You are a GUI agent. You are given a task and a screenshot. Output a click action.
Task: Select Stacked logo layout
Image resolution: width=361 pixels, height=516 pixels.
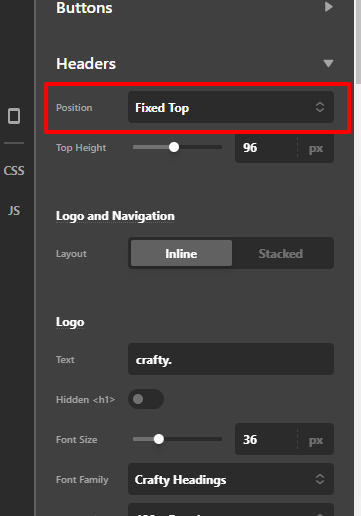coord(281,253)
